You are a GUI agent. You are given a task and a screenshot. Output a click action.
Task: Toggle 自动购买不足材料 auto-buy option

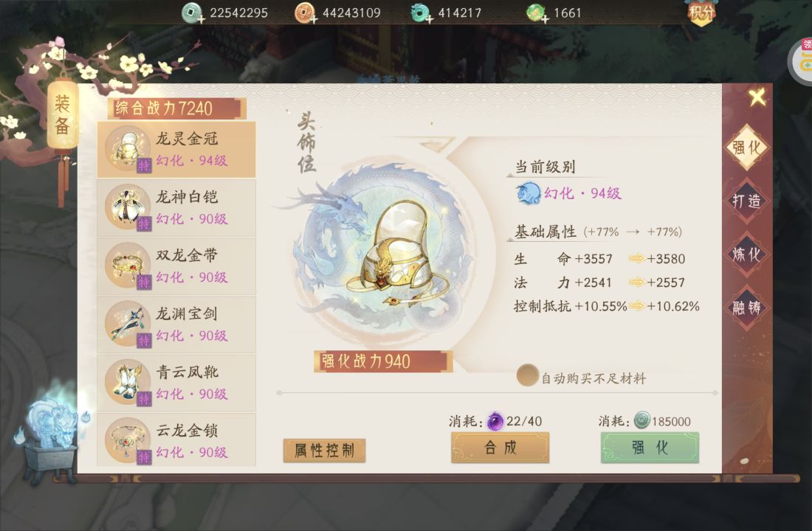(x=528, y=375)
